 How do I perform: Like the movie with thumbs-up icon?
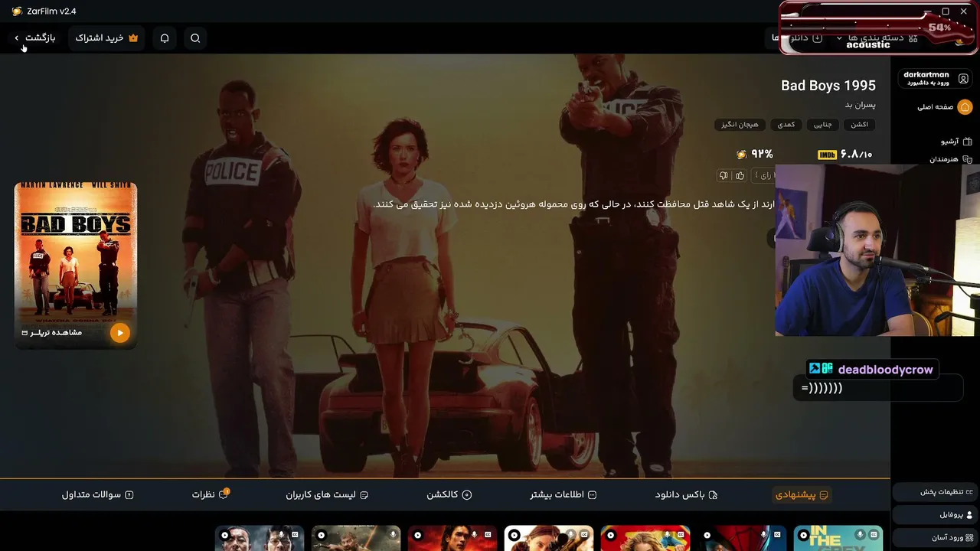tap(740, 176)
